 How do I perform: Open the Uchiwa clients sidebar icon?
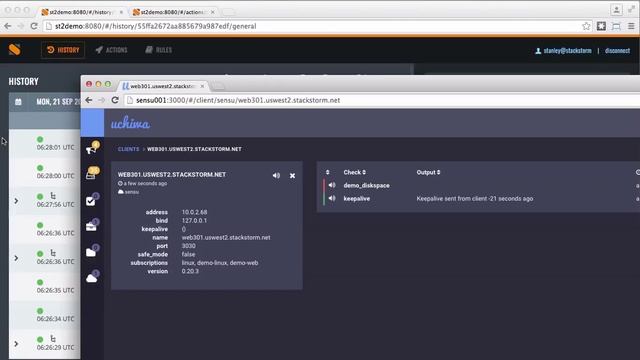point(91,176)
